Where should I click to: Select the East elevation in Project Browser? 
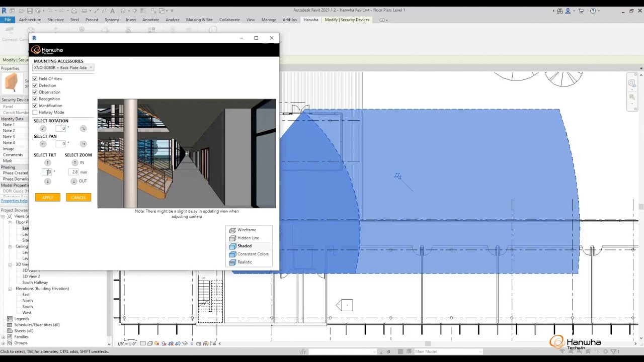click(26, 295)
